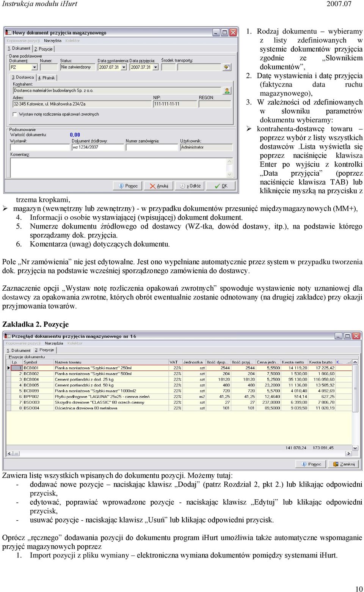Select row BCB099 in positions grid
Screen dimensions: 364x592
point(179,390)
